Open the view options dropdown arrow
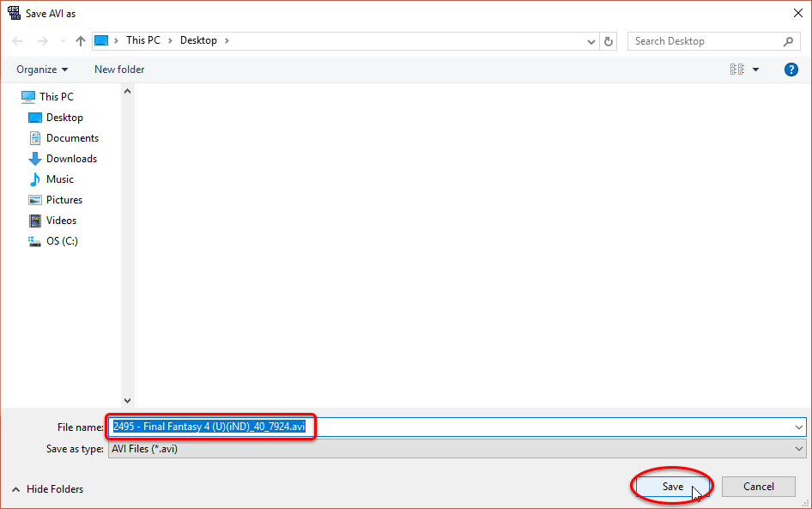 click(x=756, y=70)
